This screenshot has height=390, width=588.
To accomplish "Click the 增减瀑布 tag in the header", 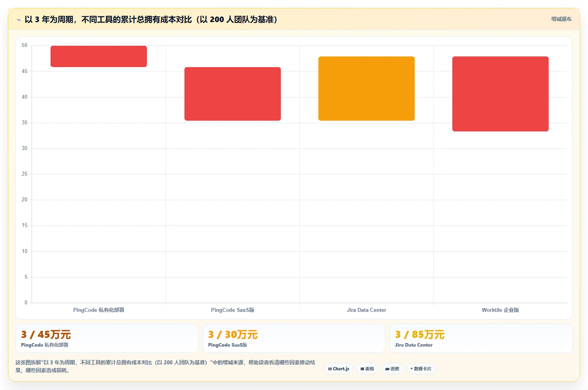I will pos(561,19).
